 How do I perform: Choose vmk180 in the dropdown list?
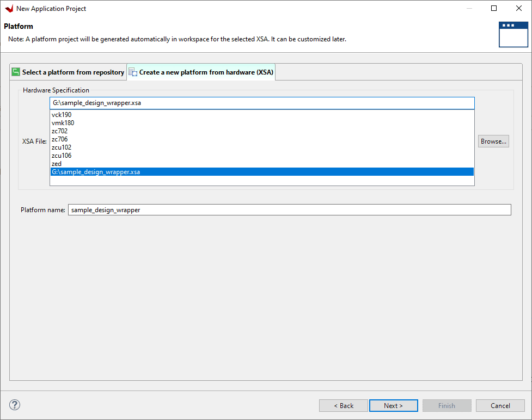point(63,123)
